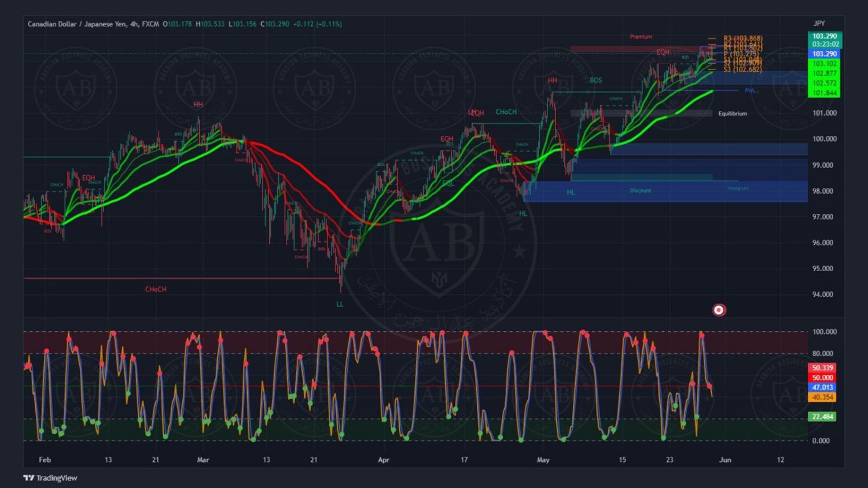
Task: Click the 23 date label on the time axis
Action: click(x=670, y=460)
